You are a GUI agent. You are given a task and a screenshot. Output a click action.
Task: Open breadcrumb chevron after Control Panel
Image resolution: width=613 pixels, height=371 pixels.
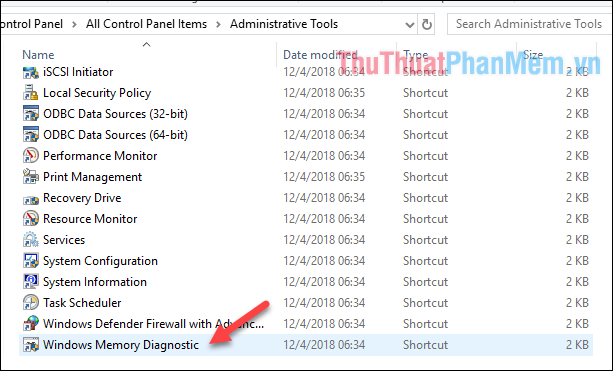point(74,25)
